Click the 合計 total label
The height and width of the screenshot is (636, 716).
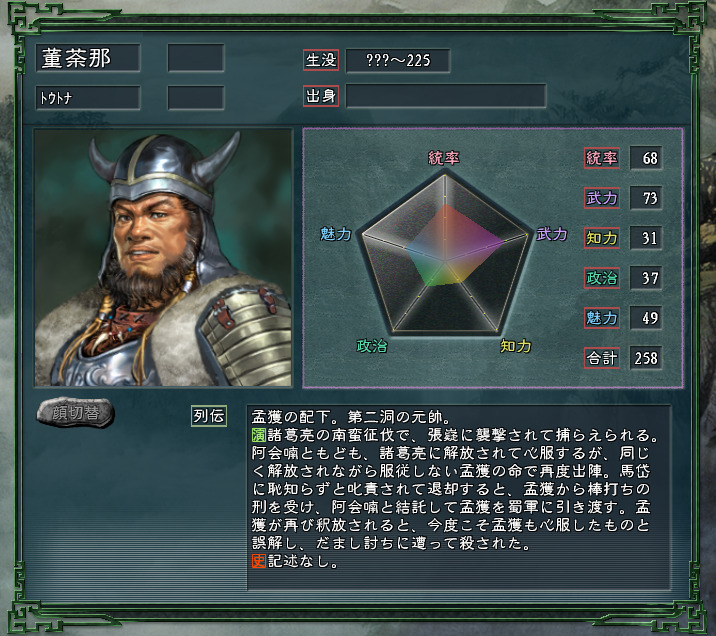(x=602, y=357)
